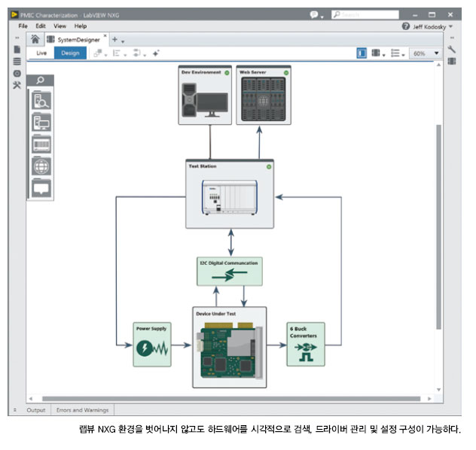Image resolution: width=476 pixels, height=450 pixels.
Task: Select the I2C Digital Communication block
Action: point(230,272)
